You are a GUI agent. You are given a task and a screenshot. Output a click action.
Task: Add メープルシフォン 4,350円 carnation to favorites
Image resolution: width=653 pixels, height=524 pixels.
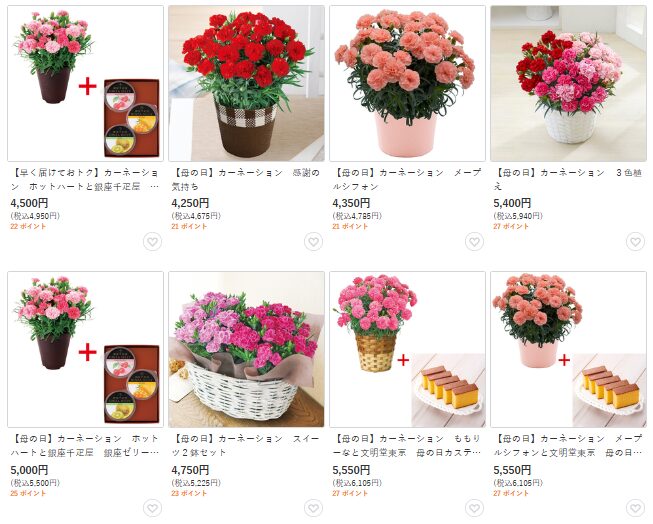click(474, 242)
